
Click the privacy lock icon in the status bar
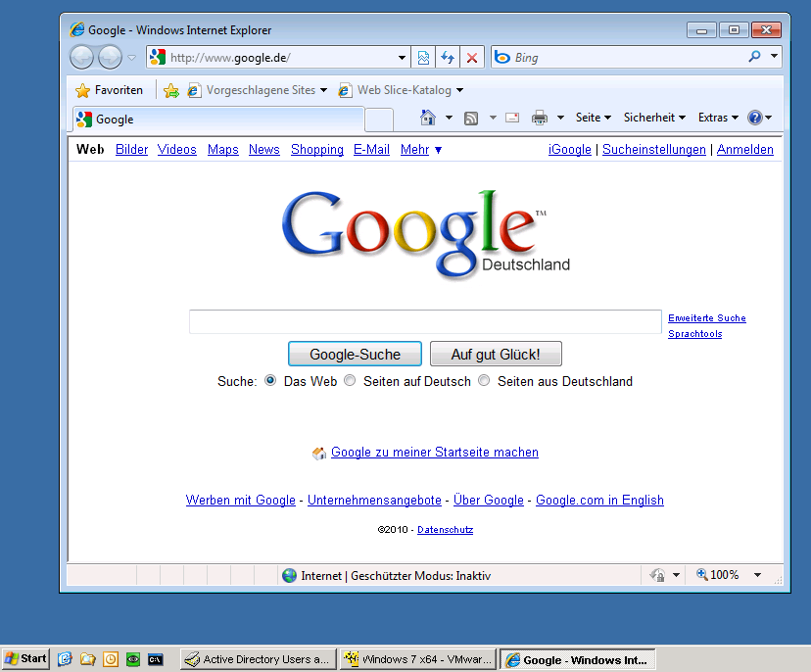658,575
